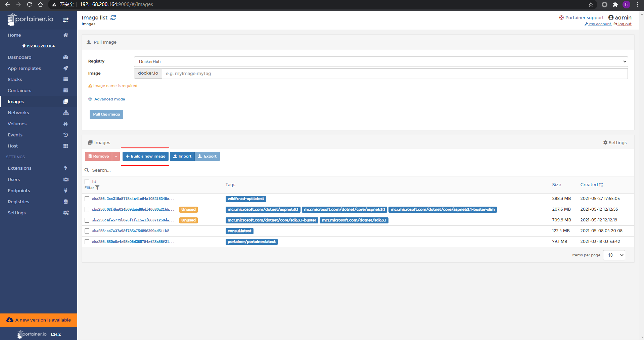Click the Images clone icon in sidebar
This screenshot has height=340, width=644.
(66, 101)
